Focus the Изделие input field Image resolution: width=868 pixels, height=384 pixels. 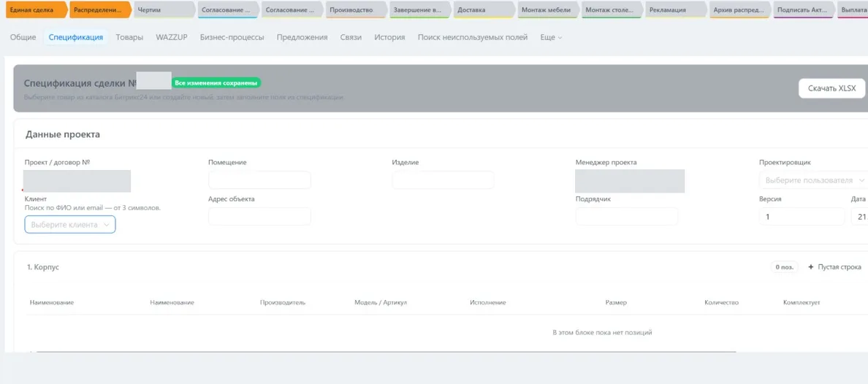443,180
